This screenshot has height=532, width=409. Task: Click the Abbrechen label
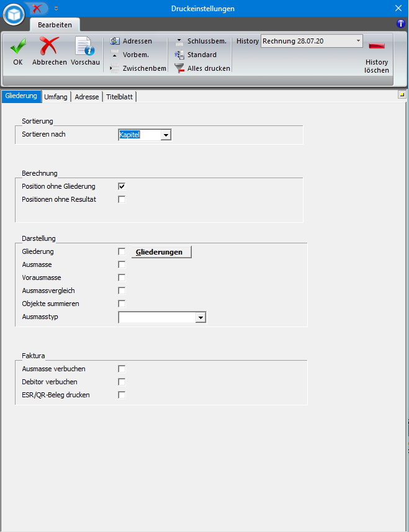(50, 62)
